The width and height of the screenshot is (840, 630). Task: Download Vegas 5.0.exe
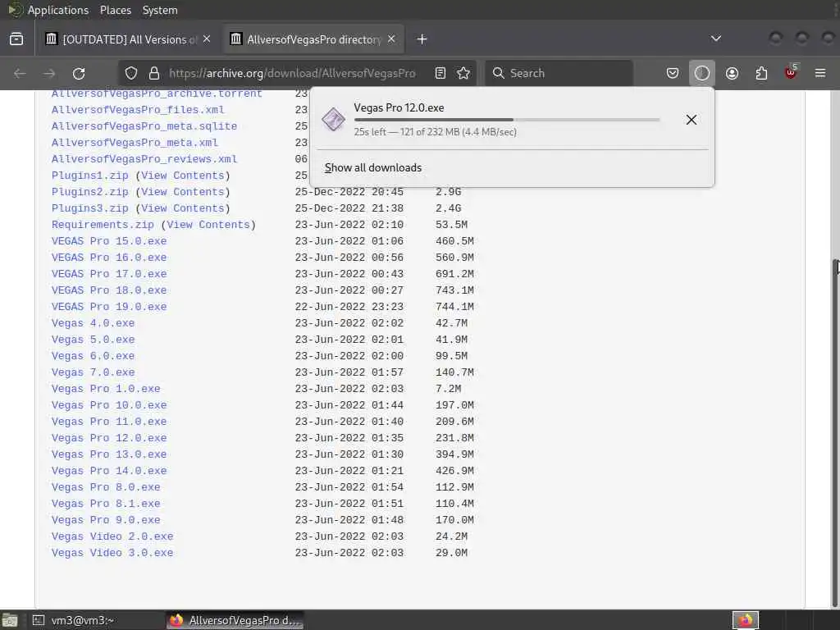pyautogui.click(x=93, y=340)
